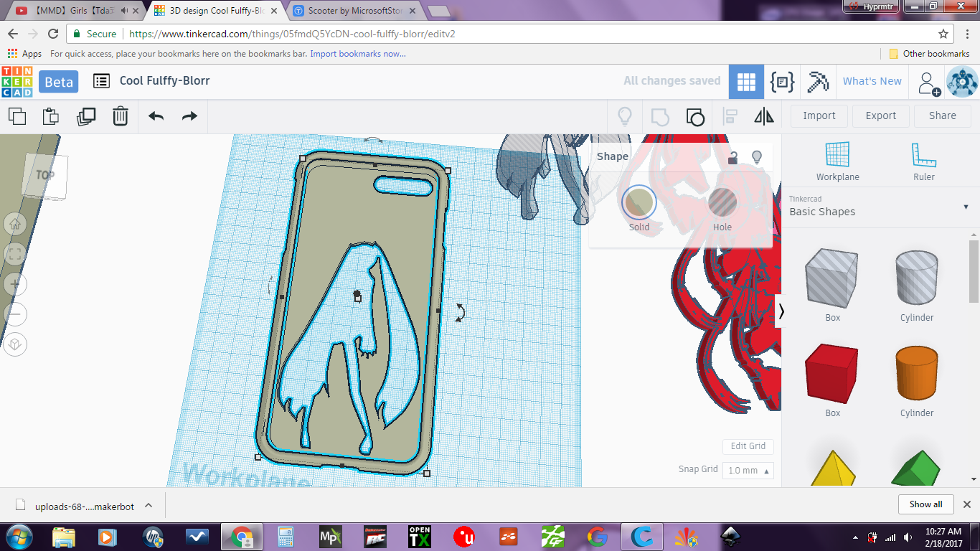Open the Other bookmarks folder
Viewport: 980px width, 551px height.
[x=929, y=54]
